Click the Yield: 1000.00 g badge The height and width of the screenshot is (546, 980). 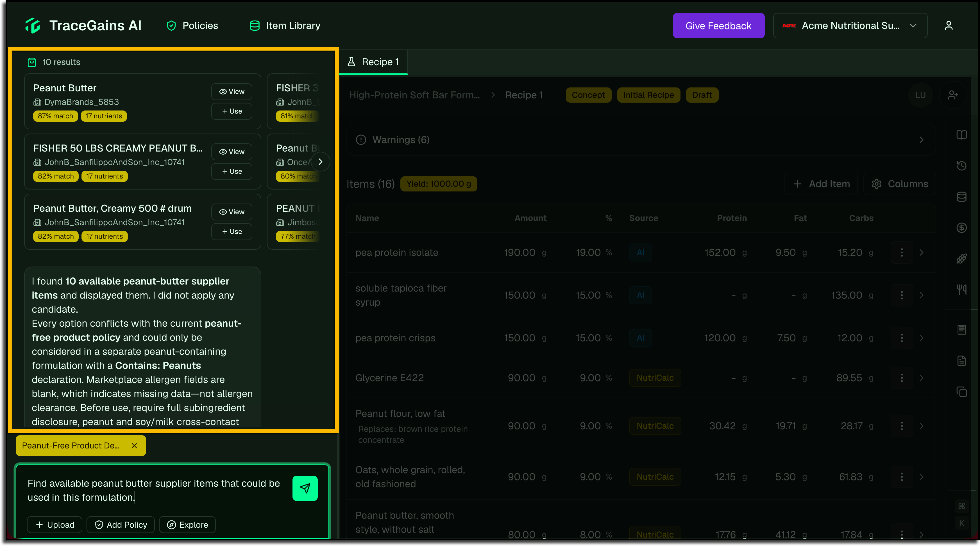pyautogui.click(x=439, y=184)
